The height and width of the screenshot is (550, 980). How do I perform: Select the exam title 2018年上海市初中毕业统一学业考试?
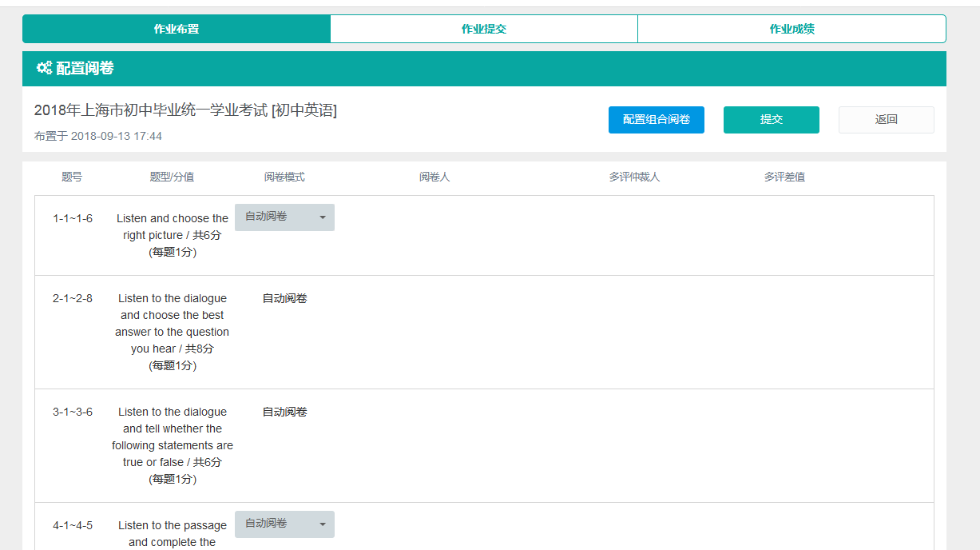(185, 110)
